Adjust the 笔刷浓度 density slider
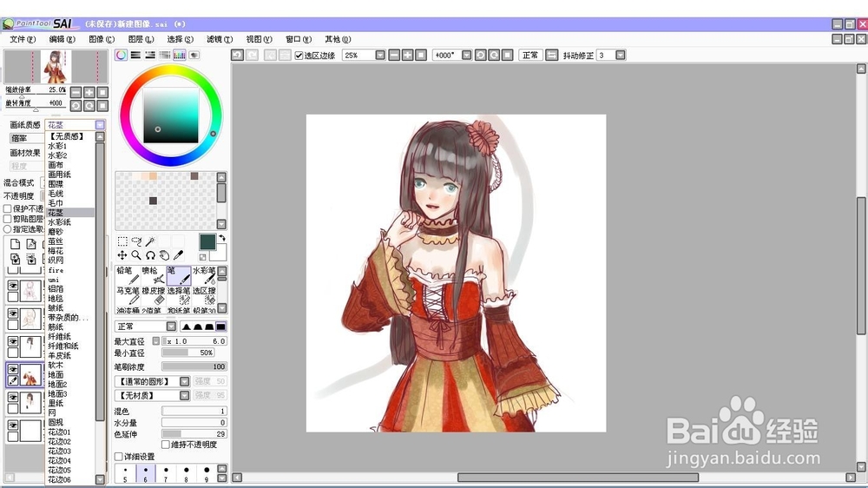 point(194,366)
